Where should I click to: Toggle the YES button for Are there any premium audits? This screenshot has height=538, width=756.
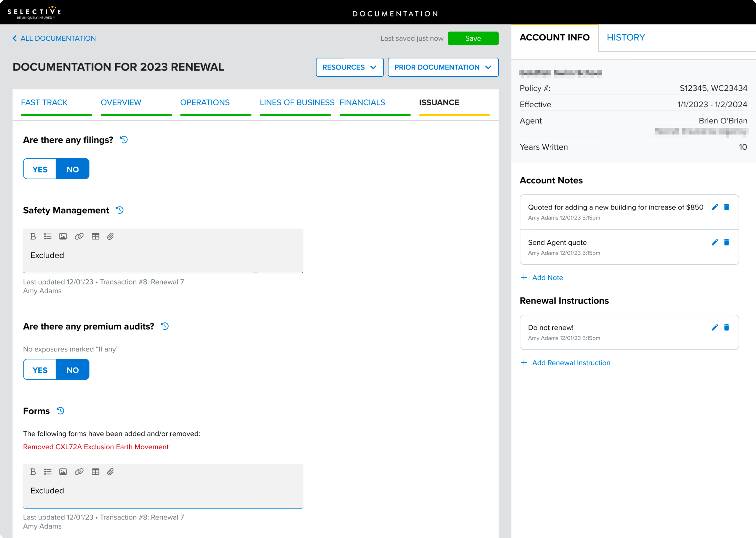click(40, 369)
